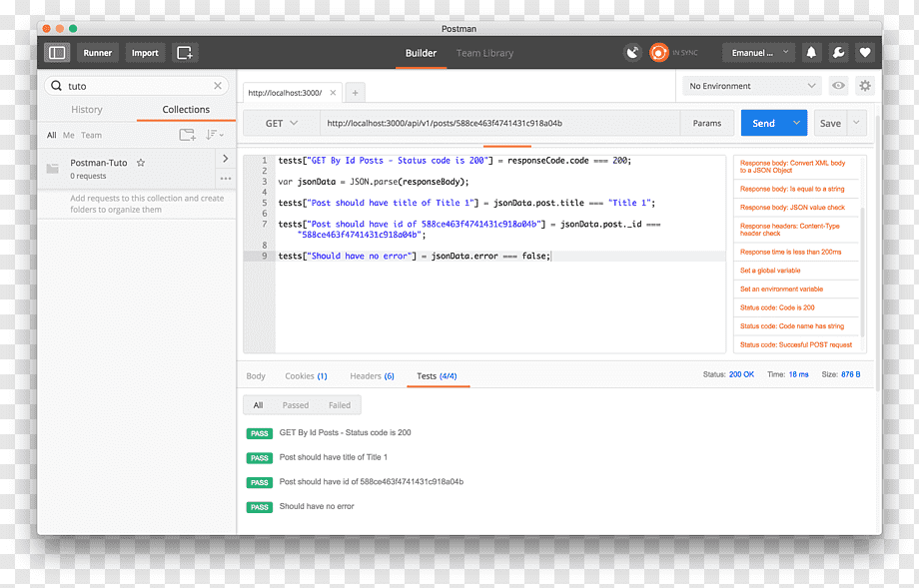Switch to Builder tab
This screenshot has width=919, height=588.
[421, 53]
